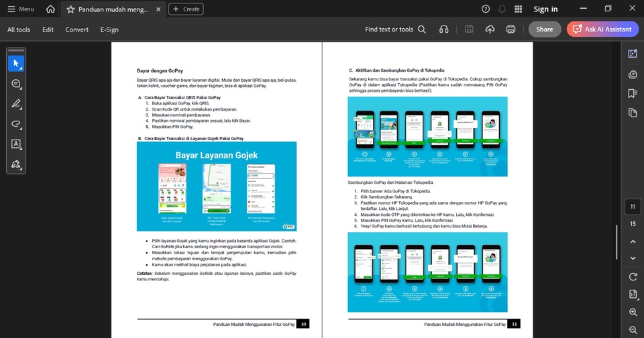Click the Ask AI Assistant button
The image size is (644, 338).
pos(602,30)
